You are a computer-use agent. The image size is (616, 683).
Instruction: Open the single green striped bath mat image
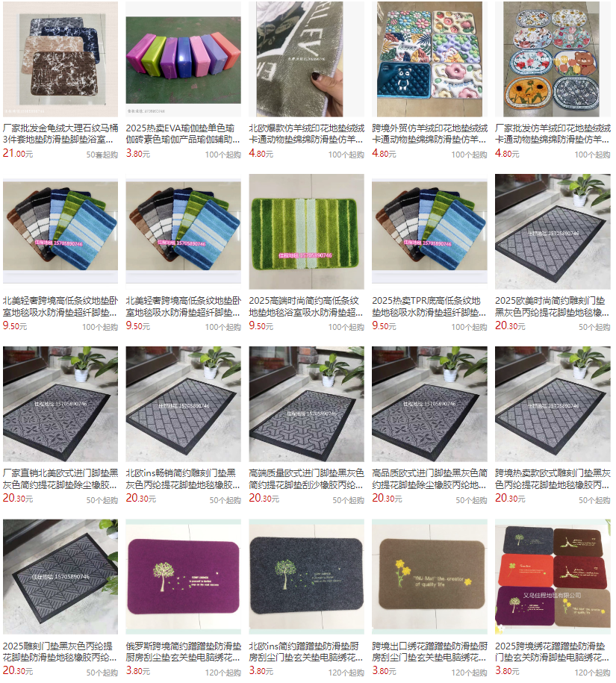tap(306, 231)
